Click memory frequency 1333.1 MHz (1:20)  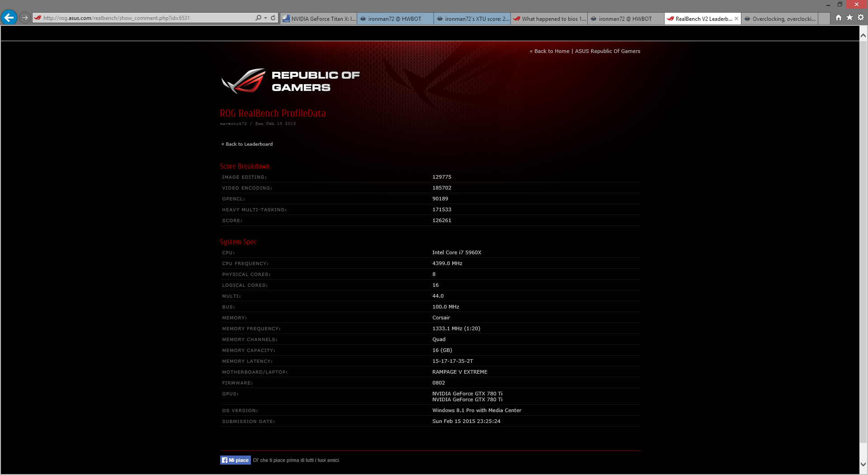coord(456,328)
